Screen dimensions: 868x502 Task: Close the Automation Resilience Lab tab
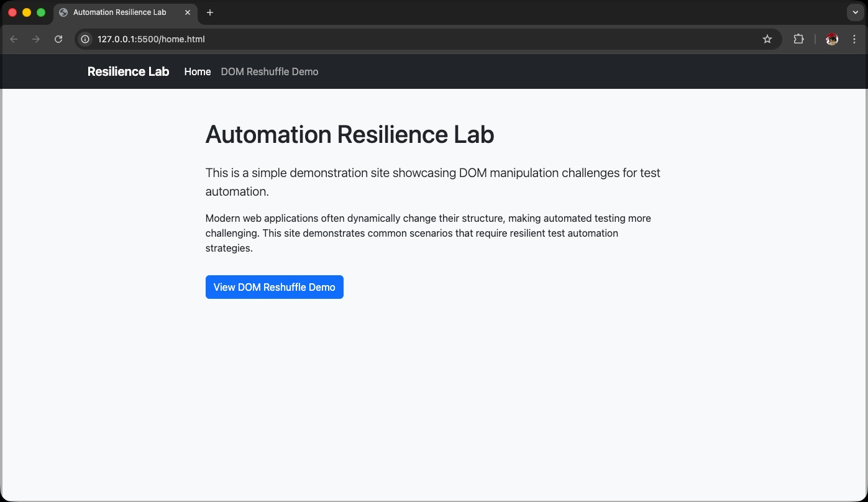coord(188,12)
